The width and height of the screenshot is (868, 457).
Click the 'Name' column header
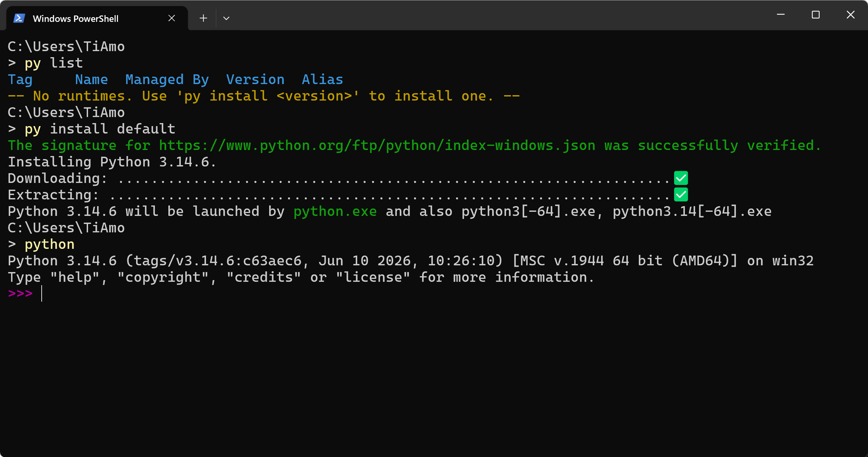pos(91,80)
